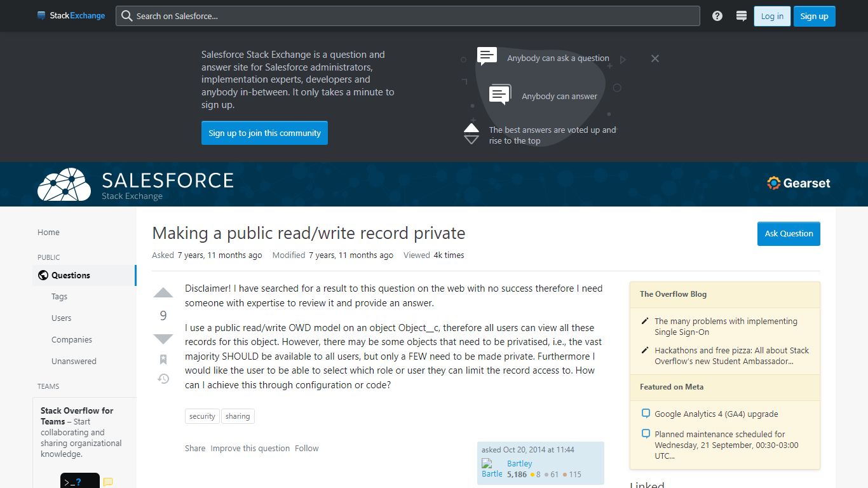Click Share under the question
Image resolution: width=868 pixels, height=488 pixels.
pos(195,448)
